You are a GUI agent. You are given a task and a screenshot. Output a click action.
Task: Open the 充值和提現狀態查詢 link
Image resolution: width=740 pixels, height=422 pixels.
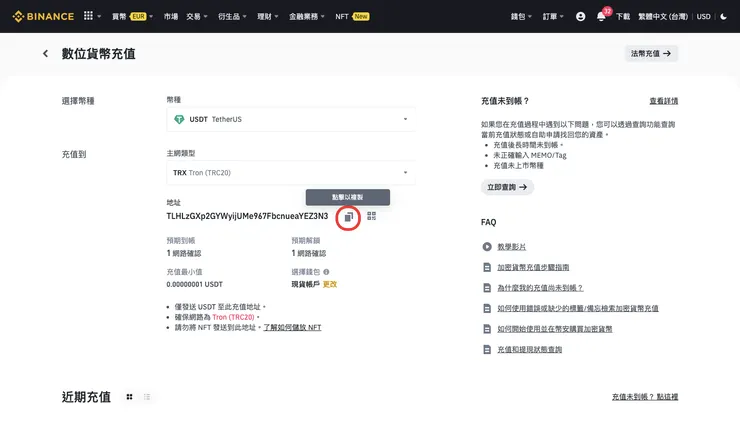[x=530, y=349]
